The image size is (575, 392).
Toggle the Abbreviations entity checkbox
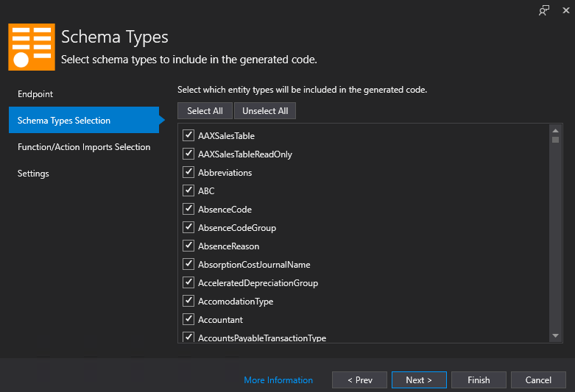(188, 172)
